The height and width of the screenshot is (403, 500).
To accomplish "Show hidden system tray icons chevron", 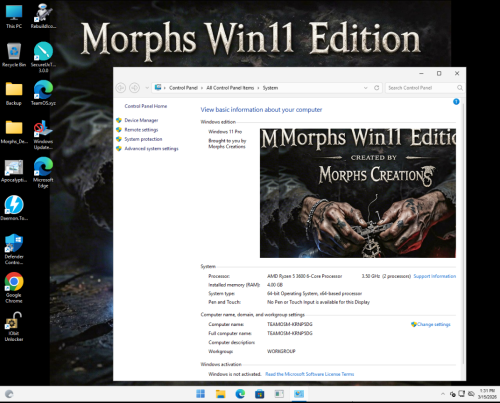I will point(443,394).
